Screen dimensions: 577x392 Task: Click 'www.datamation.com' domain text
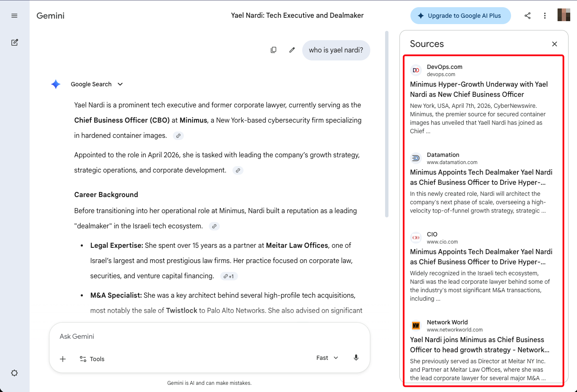point(452,162)
